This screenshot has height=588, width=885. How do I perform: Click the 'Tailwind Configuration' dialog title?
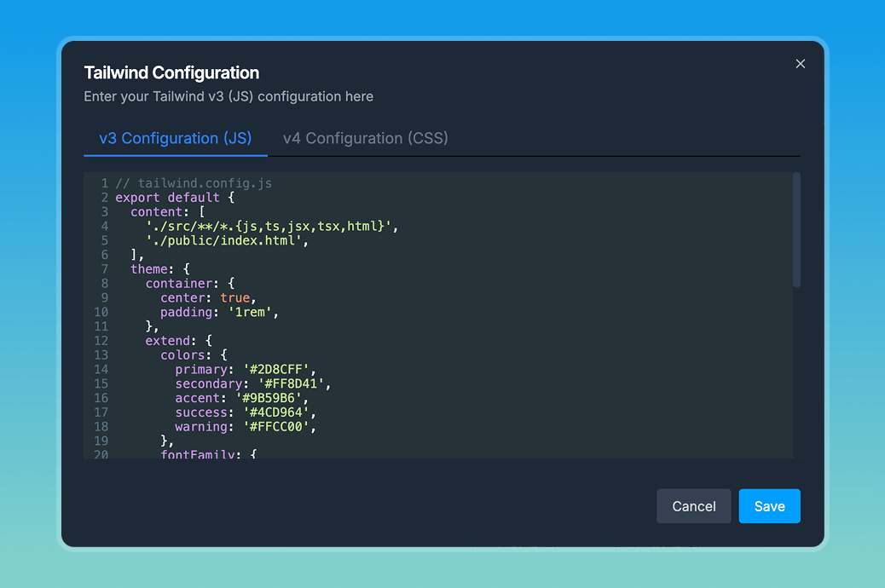coord(171,72)
